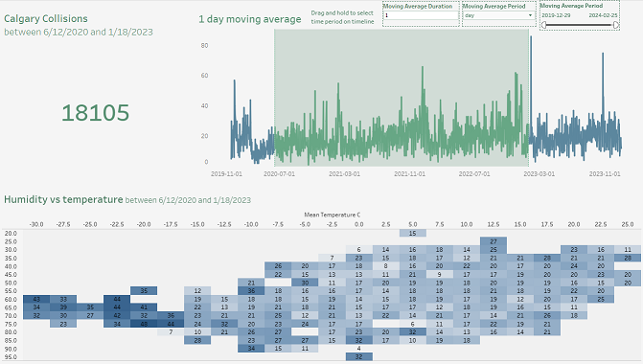Click the 18105 collisions total number
Image resolution: width=643 pixels, height=364 pixels.
95,113
